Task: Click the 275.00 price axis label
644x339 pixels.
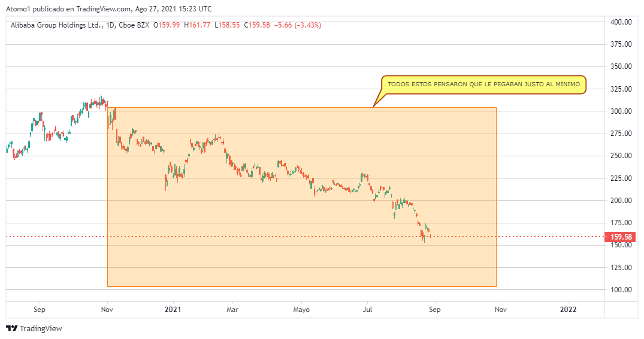Action: [x=621, y=134]
